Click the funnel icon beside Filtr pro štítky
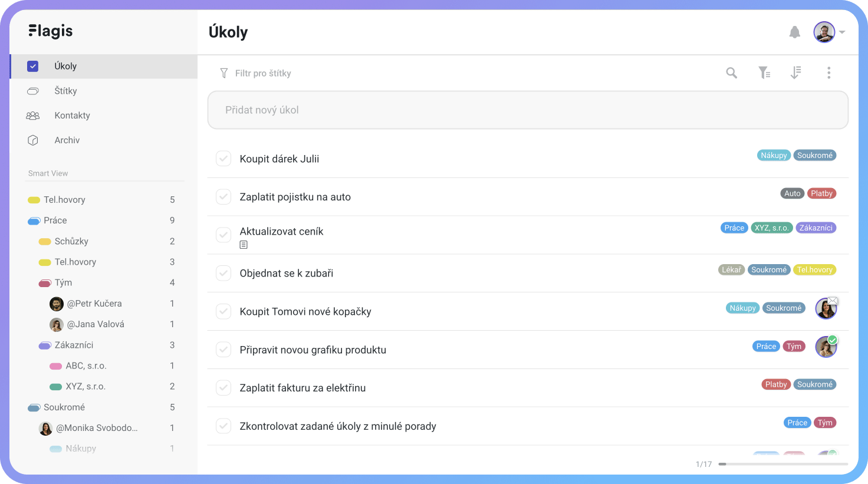 [223, 73]
